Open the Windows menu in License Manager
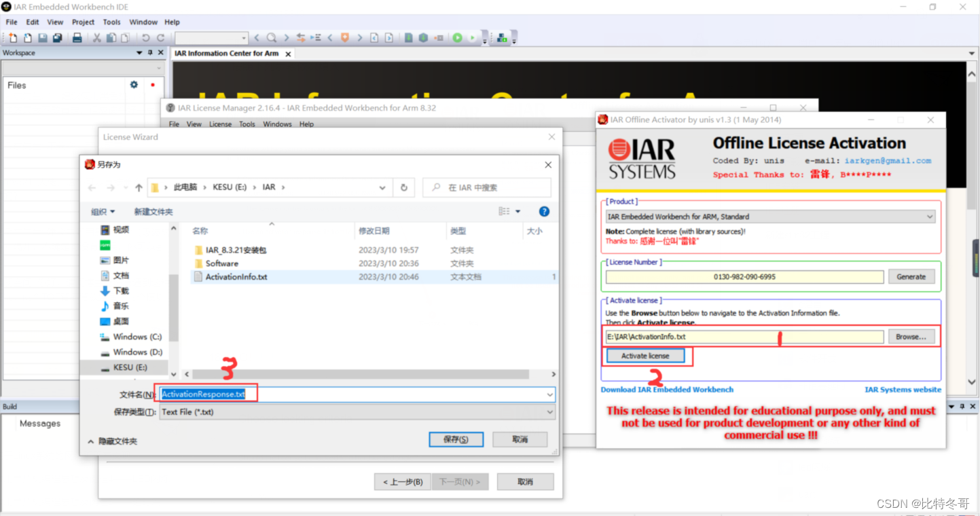Image resolution: width=980 pixels, height=516 pixels. [x=277, y=124]
